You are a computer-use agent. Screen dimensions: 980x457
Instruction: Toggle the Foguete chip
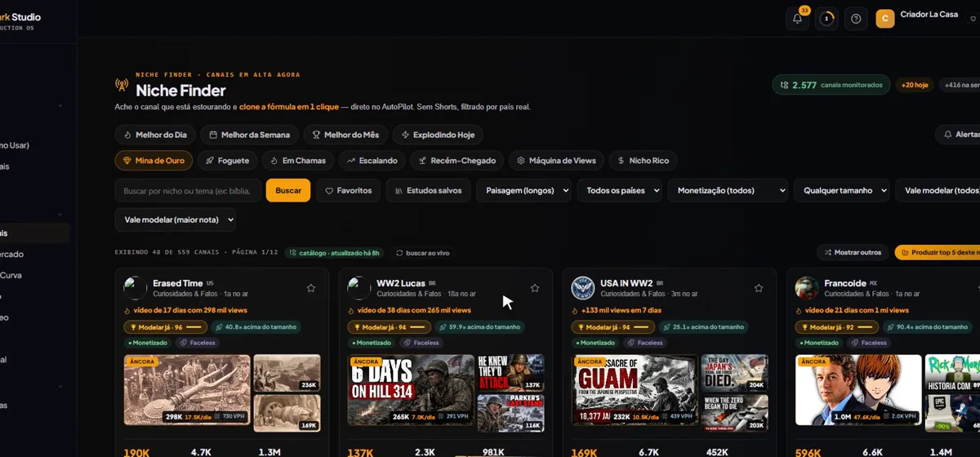pos(227,161)
